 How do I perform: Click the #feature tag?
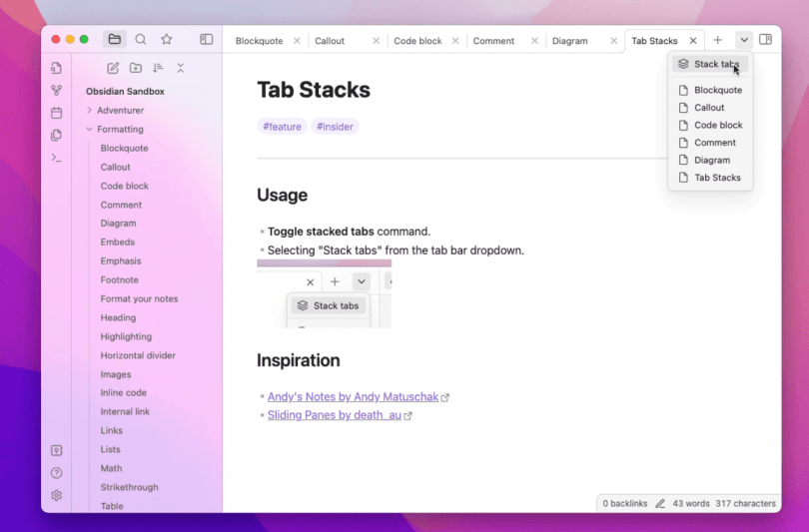point(282,127)
